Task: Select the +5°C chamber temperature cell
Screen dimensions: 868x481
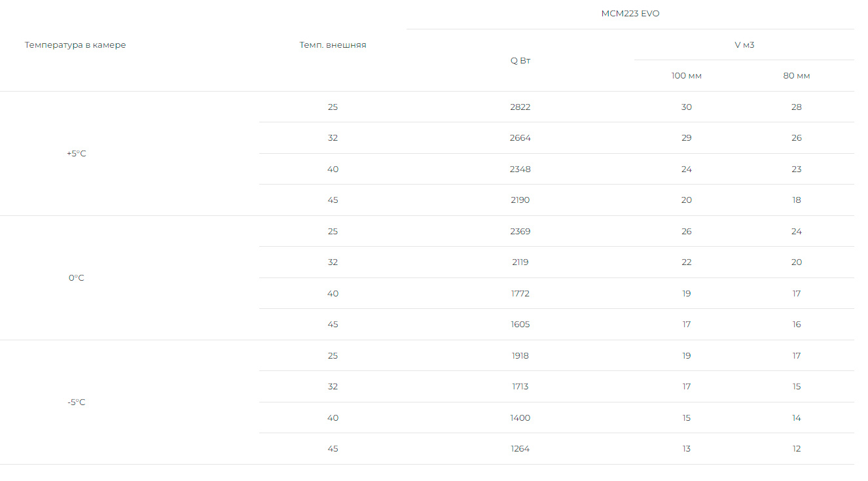Action: coord(77,154)
